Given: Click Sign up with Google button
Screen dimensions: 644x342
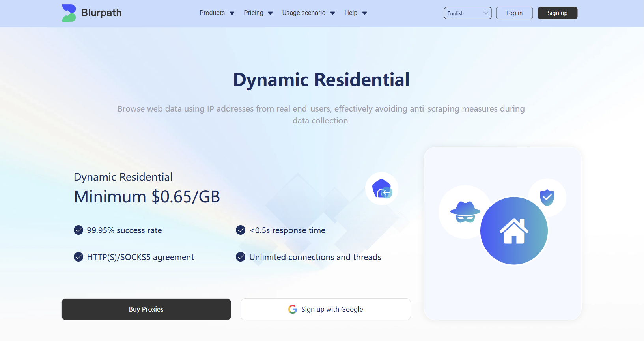Looking at the screenshot, I should pos(325,309).
